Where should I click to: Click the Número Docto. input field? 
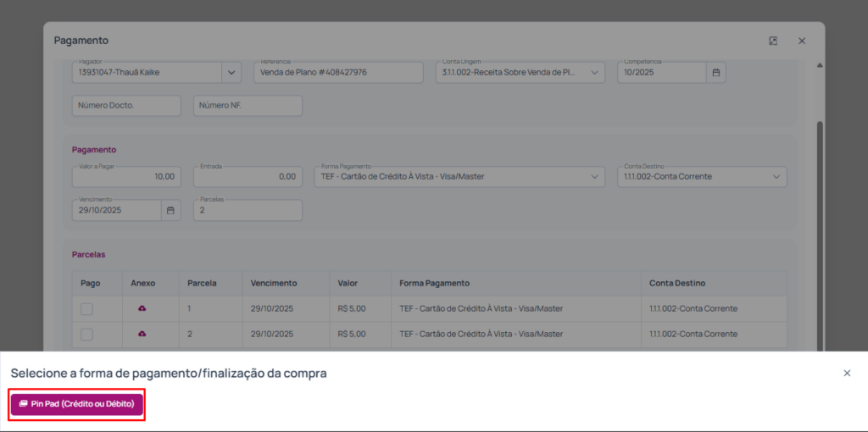pyautogui.click(x=126, y=106)
